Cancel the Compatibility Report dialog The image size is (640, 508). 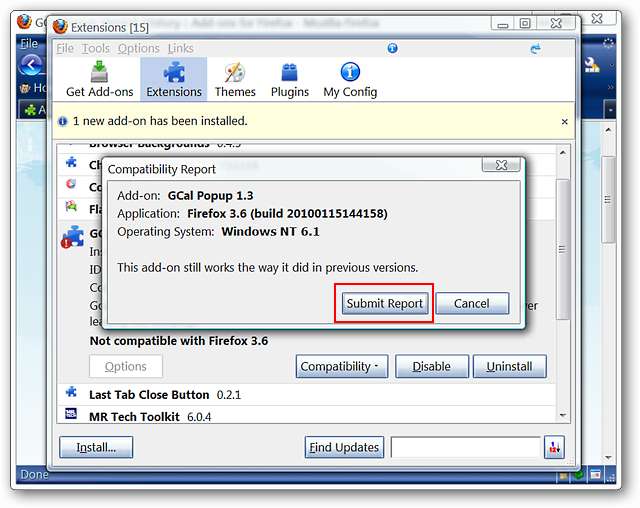click(472, 303)
